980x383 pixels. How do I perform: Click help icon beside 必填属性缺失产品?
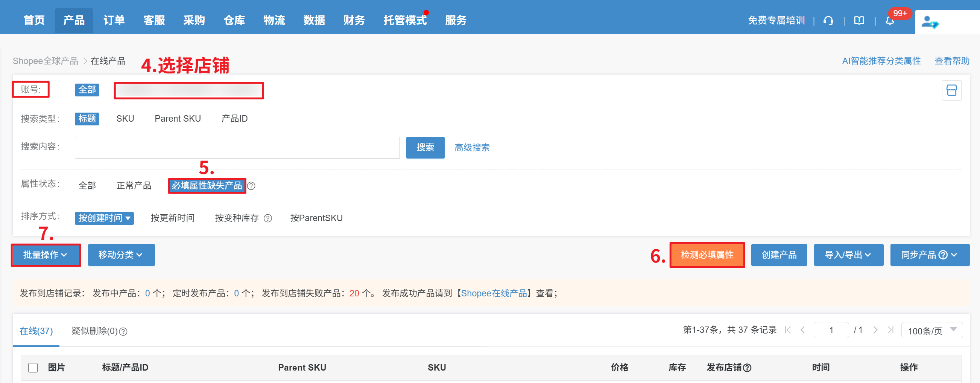(x=251, y=186)
